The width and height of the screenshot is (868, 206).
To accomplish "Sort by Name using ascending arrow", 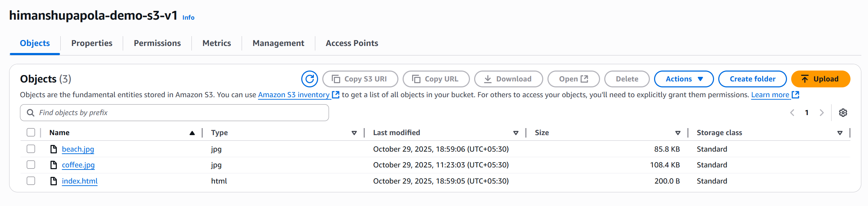I will [x=192, y=133].
